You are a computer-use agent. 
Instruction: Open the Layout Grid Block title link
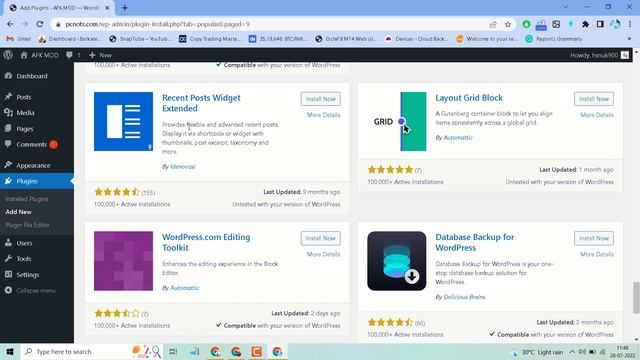(469, 98)
